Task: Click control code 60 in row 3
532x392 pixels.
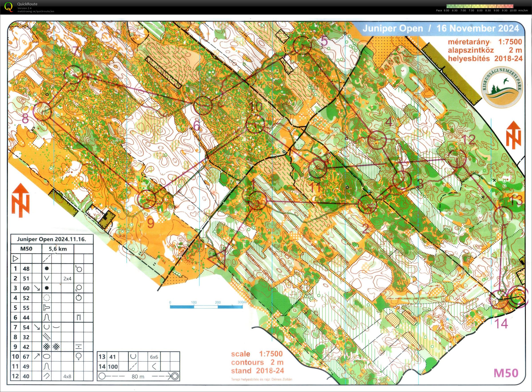Action: [x=26, y=288]
